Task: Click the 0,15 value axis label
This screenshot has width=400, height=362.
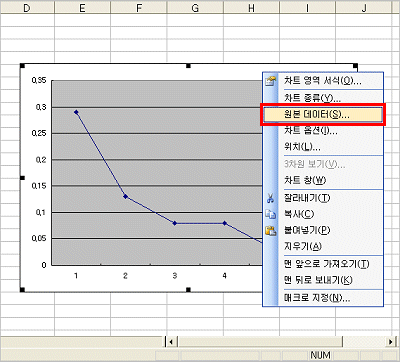Action: [x=39, y=186]
